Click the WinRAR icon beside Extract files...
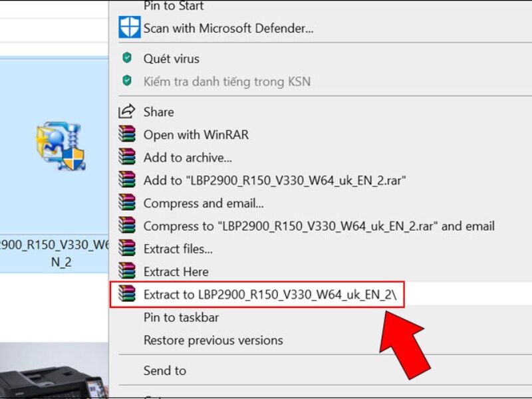Viewport: 532px width, 399px height. click(127, 249)
